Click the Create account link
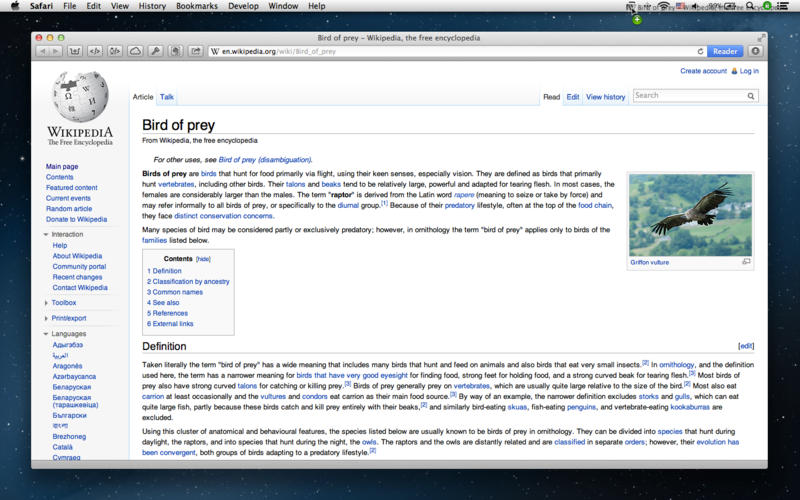800x500 pixels. point(703,71)
